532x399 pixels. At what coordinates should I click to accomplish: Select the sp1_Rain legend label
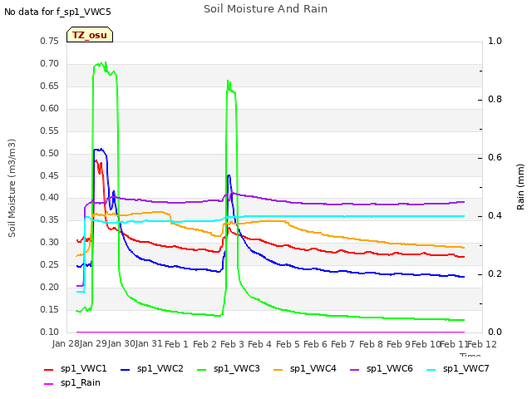coord(81,382)
